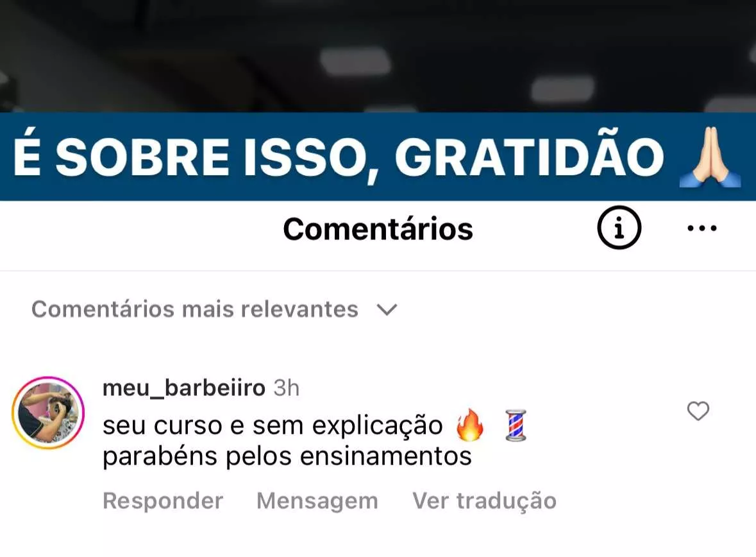Screen dimensions: 756x557
Task: Tap the É SOBRE ISSO, GRATIDÃO banner text
Action: (339, 157)
